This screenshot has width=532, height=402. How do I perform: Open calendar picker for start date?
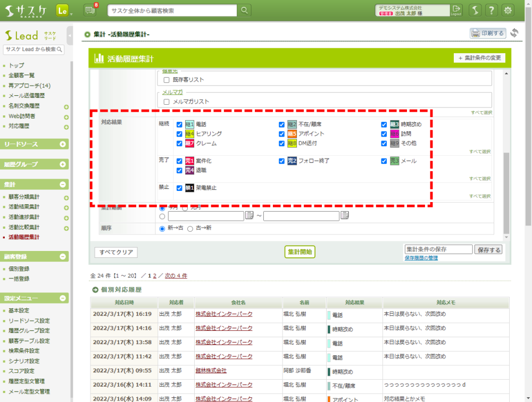(x=249, y=215)
